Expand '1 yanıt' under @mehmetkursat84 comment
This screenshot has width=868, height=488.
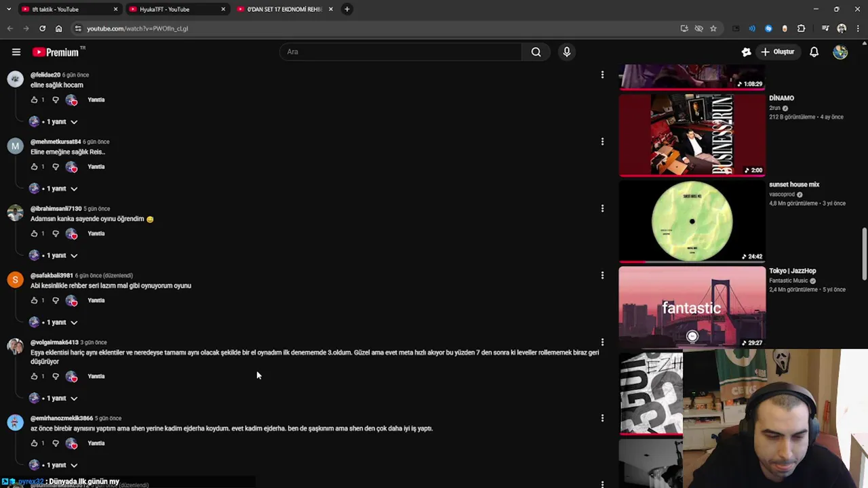pos(54,188)
